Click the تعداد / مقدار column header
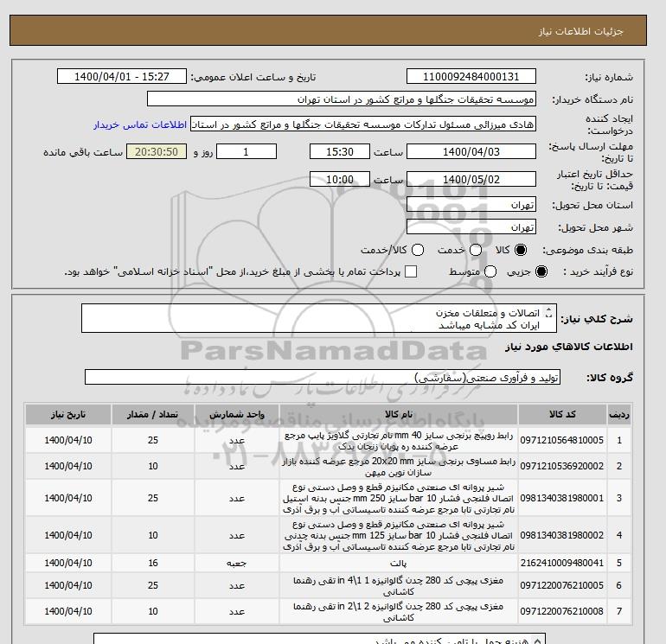Screen dimensions: 666x644 [153, 414]
